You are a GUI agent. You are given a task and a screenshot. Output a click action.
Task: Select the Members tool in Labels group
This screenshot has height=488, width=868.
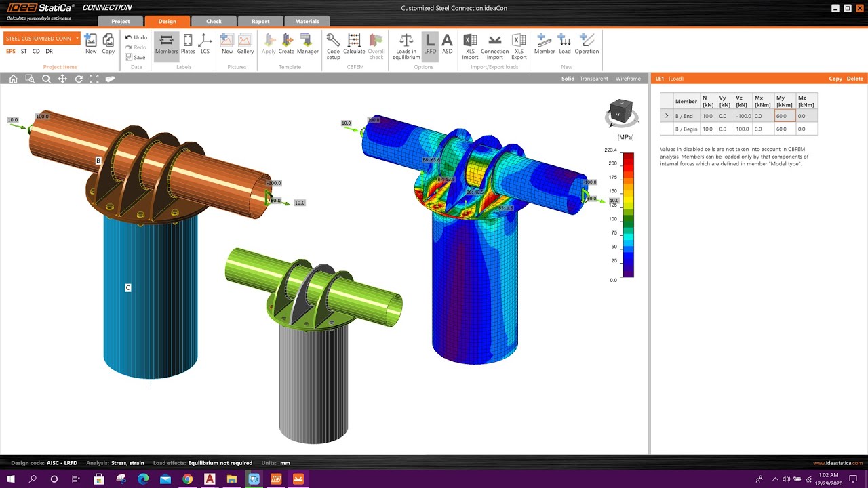pos(166,45)
